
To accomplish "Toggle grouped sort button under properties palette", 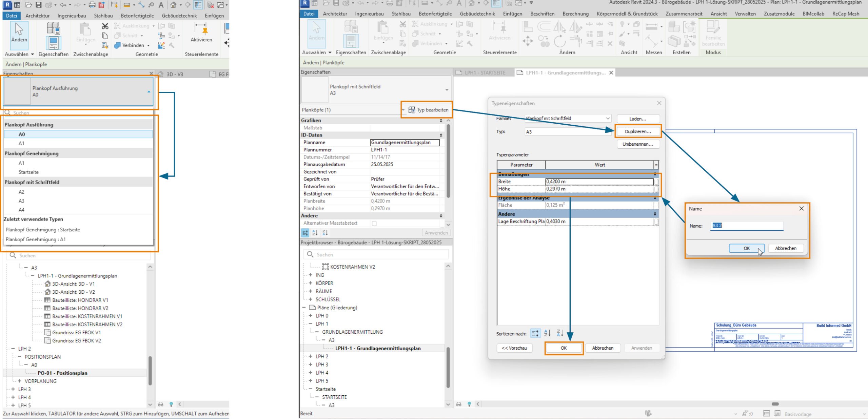I will coord(305,233).
